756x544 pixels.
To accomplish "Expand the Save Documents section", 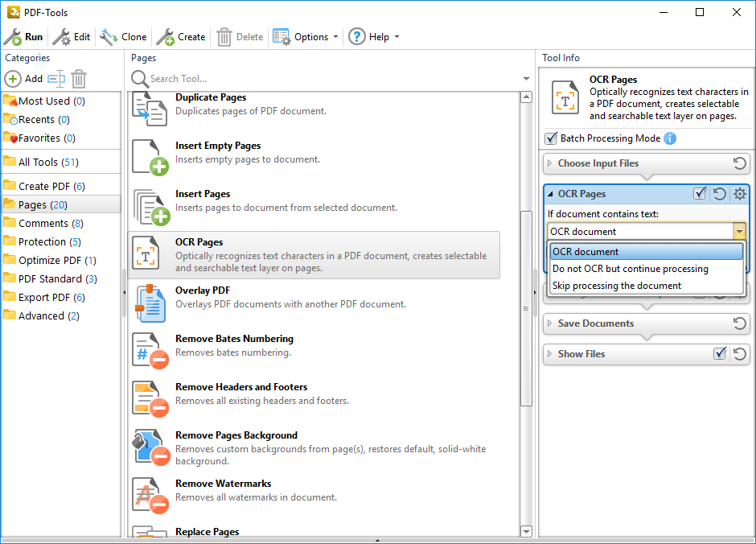I will (x=595, y=324).
